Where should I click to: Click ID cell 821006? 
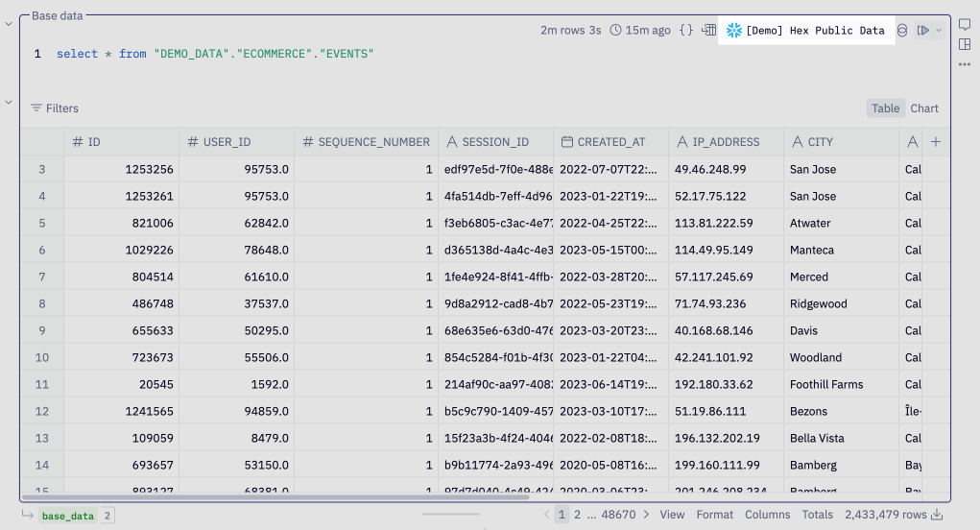[121, 223]
